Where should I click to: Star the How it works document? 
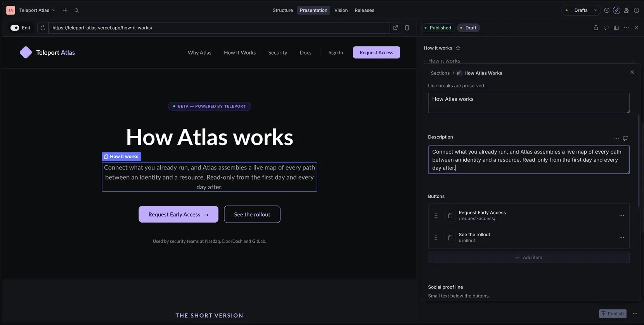point(458,48)
